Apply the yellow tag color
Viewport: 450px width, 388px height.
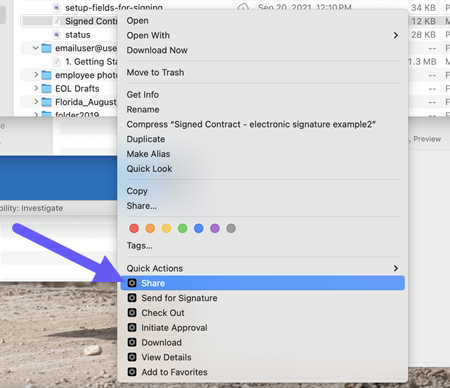coord(166,228)
